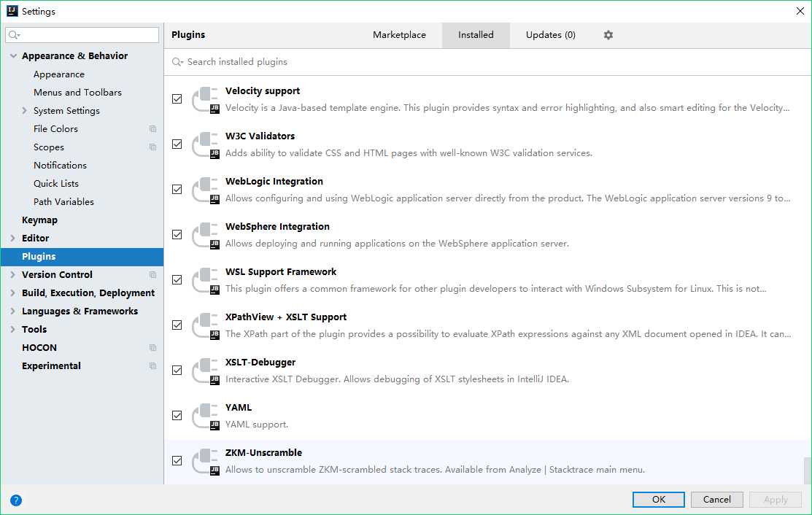Viewport: 812px width, 515px height.
Task: Select the XSLT-Debugger plugin title
Action: (260, 363)
